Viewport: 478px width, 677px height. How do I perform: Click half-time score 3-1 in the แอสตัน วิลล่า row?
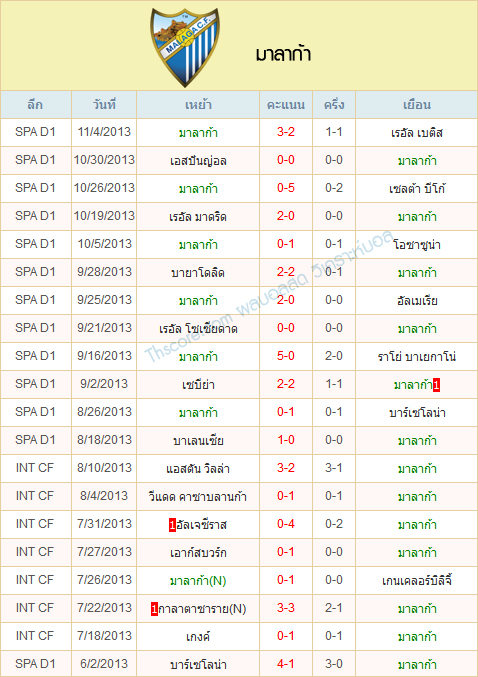click(334, 468)
